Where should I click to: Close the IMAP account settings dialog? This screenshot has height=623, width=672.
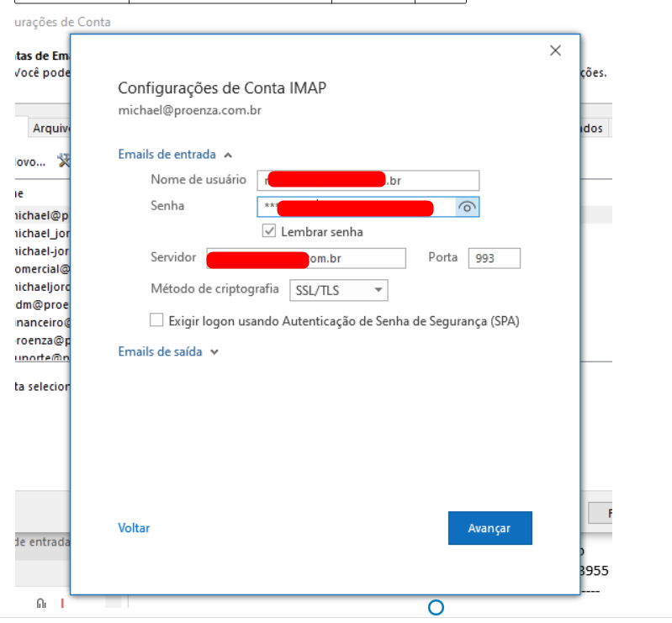coord(555,50)
